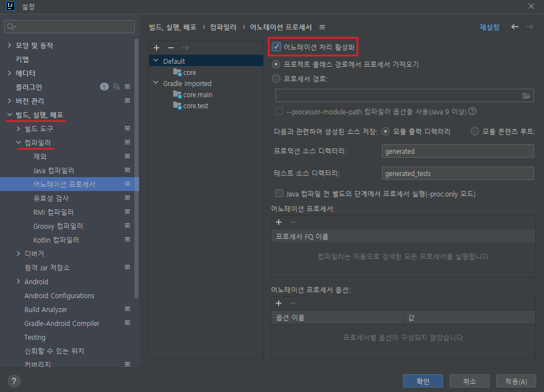Open Android Configurations settings page

tap(59, 295)
